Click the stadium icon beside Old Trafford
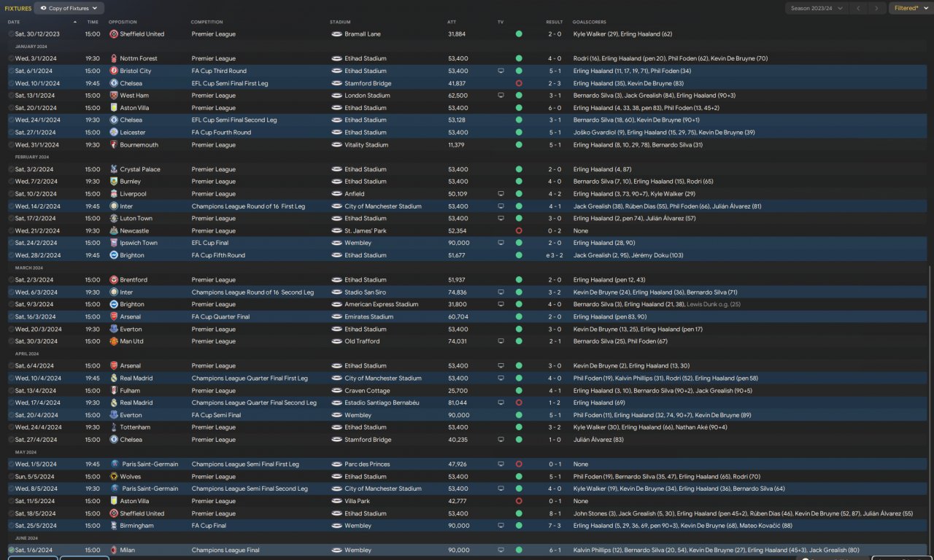The height and width of the screenshot is (560, 934). [x=336, y=341]
